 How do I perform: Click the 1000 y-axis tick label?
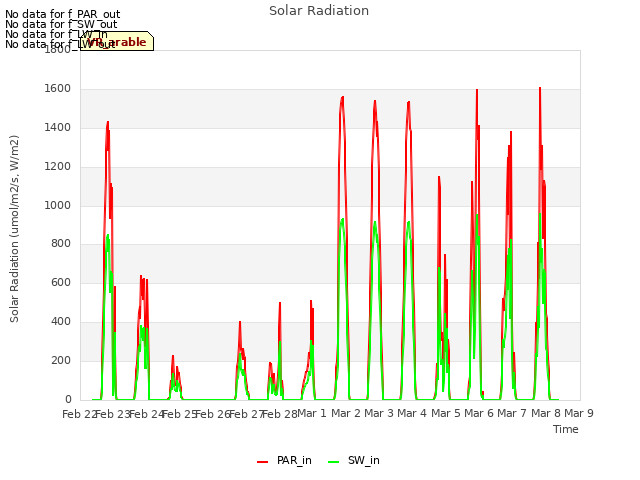tap(58, 205)
